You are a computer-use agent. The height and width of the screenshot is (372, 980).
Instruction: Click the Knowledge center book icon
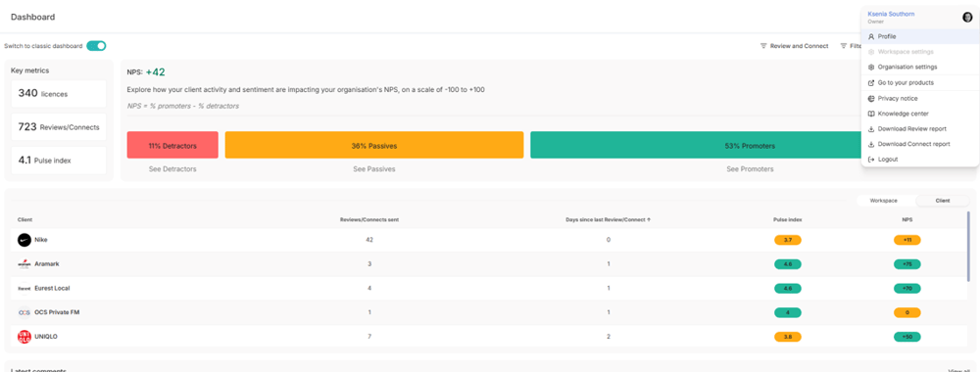click(x=871, y=114)
